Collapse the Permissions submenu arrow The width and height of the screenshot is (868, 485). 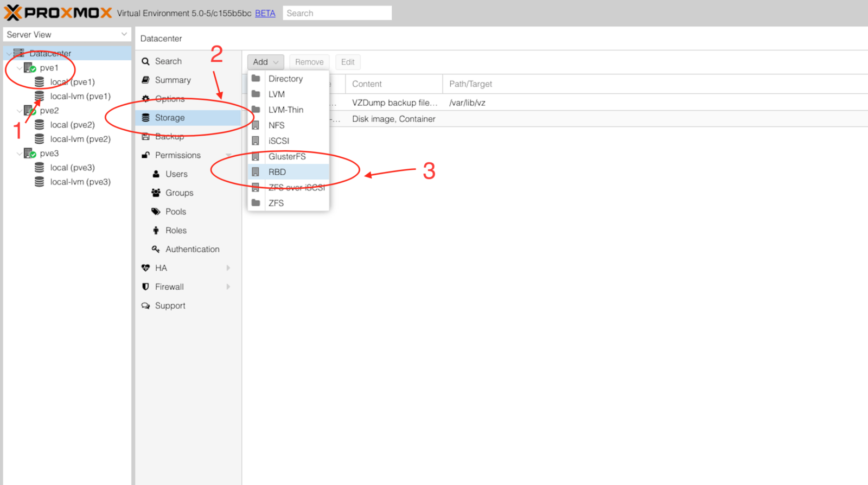(x=228, y=155)
